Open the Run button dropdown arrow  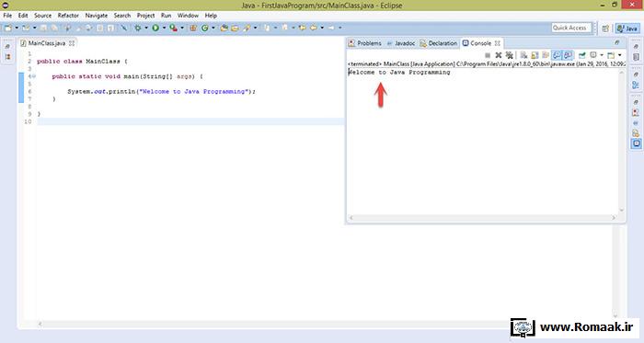click(164, 28)
